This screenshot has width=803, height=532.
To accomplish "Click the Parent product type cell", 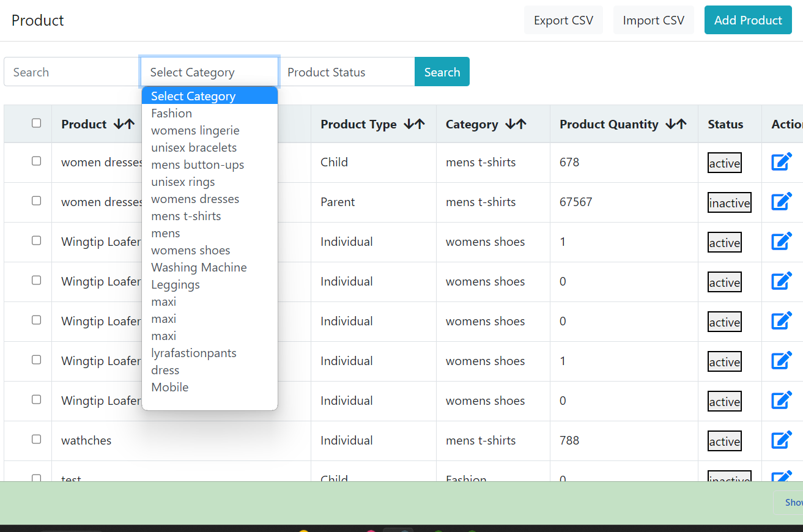I will 374,202.
